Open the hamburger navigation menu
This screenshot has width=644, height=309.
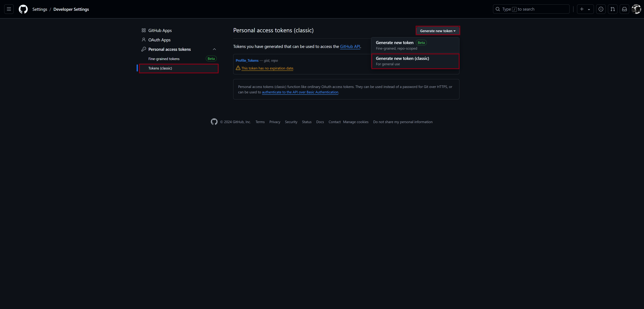pos(9,9)
